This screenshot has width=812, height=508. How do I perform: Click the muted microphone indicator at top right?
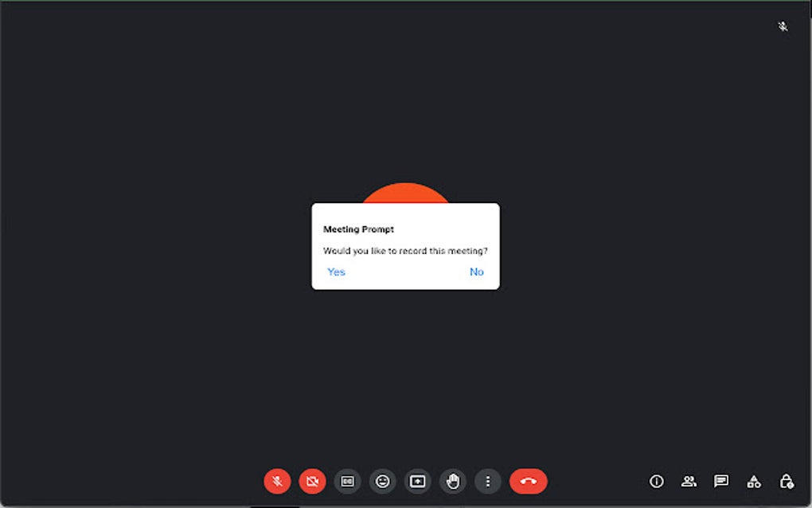(782, 26)
